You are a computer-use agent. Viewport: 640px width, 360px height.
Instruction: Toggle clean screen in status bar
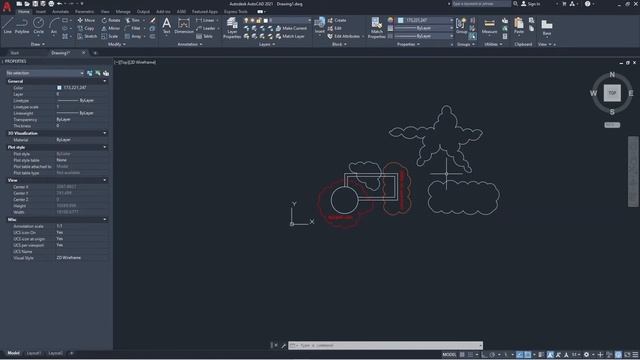pyautogui.click(x=627, y=355)
